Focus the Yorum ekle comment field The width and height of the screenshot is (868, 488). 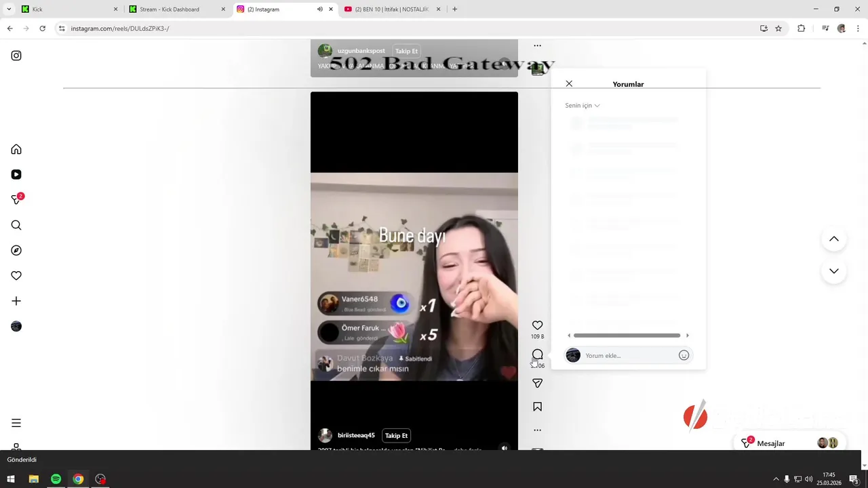(630, 355)
